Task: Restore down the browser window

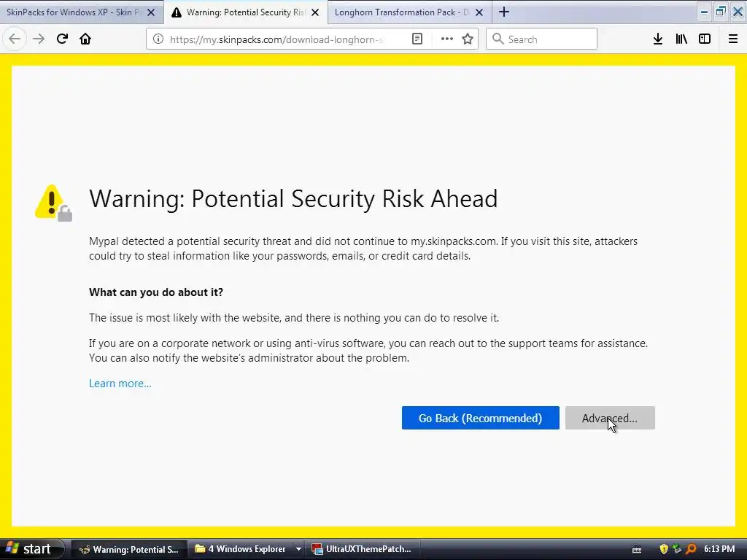Action: click(x=721, y=12)
